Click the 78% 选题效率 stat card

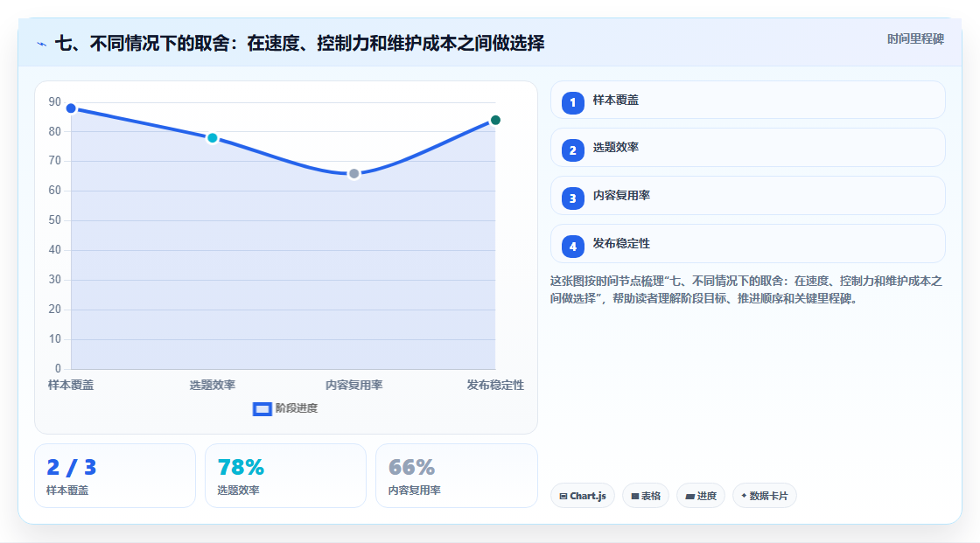pyautogui.click(x=285, y=476)
